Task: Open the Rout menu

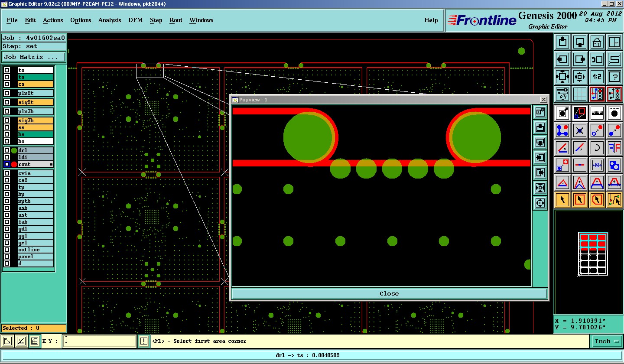Action: click(176, 20)
